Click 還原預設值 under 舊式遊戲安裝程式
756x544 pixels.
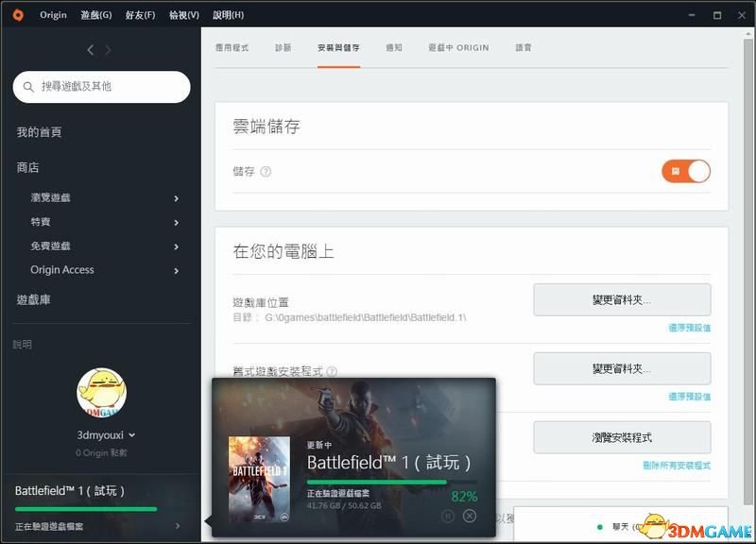point(690,397)
